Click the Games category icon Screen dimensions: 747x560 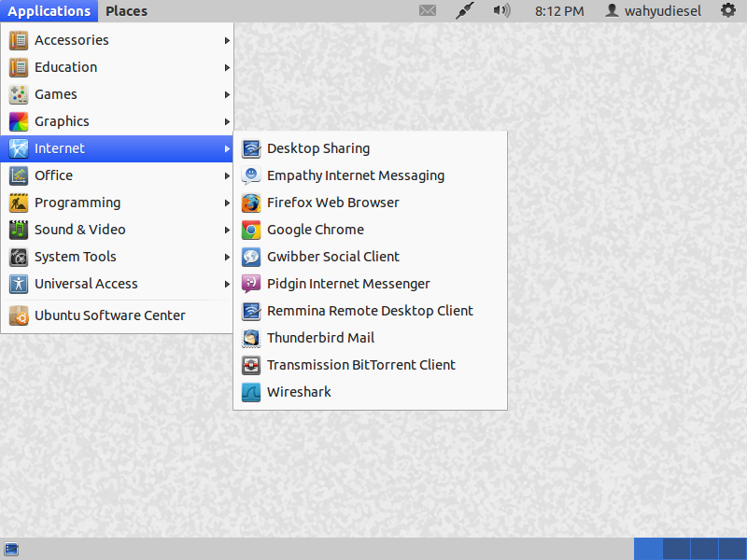pos(19,95)
